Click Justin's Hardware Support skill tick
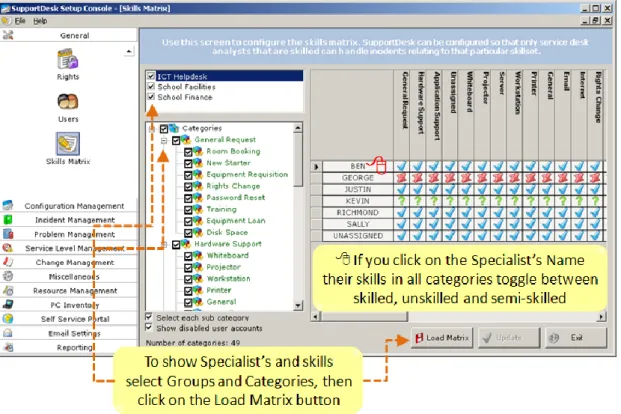The height and width of the screenshot is (414, 621). click(418, 189)
